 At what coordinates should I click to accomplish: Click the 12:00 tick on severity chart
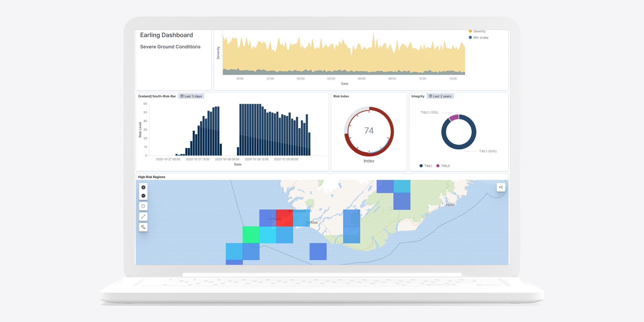(422, 79)
